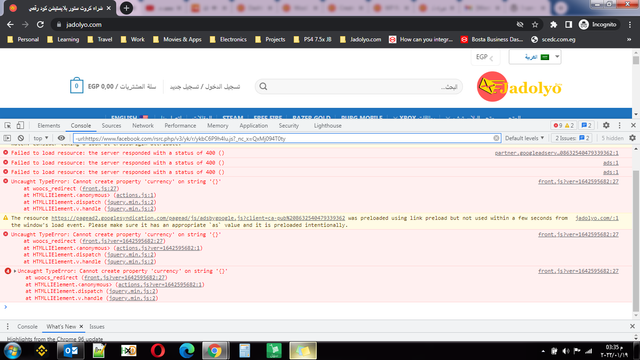The image size is (640, 360).
Task: Clear the console filter text
Action: click(x=496, y=138)
